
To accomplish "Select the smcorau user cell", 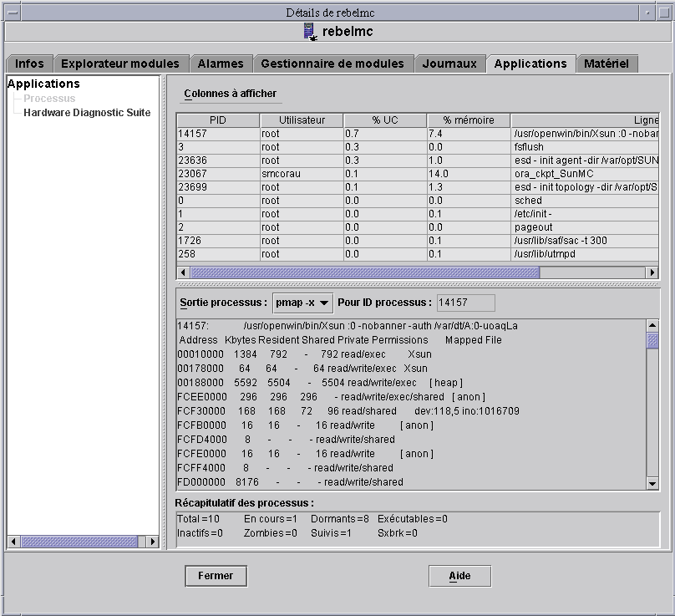I will (x=302, y=174).
